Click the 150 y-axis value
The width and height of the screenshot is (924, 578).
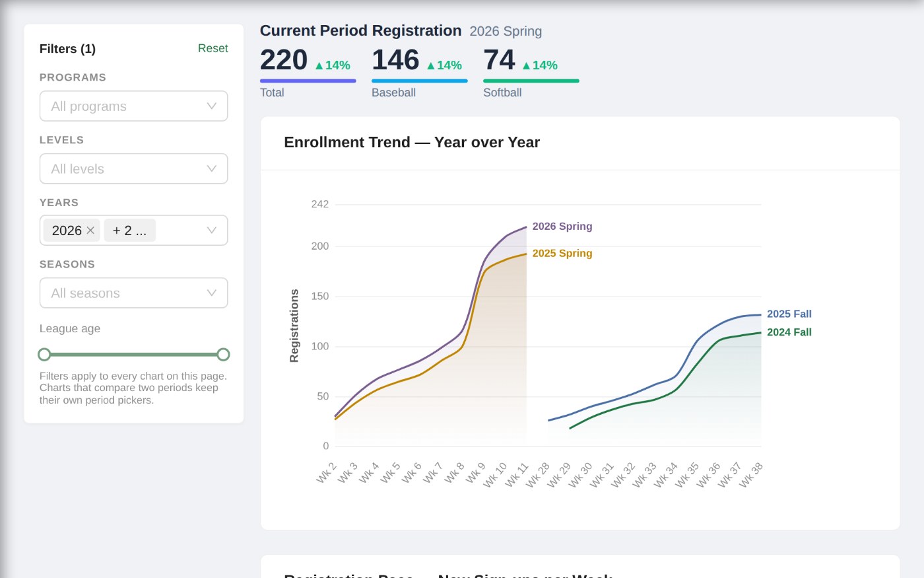[x=320, y=297]
